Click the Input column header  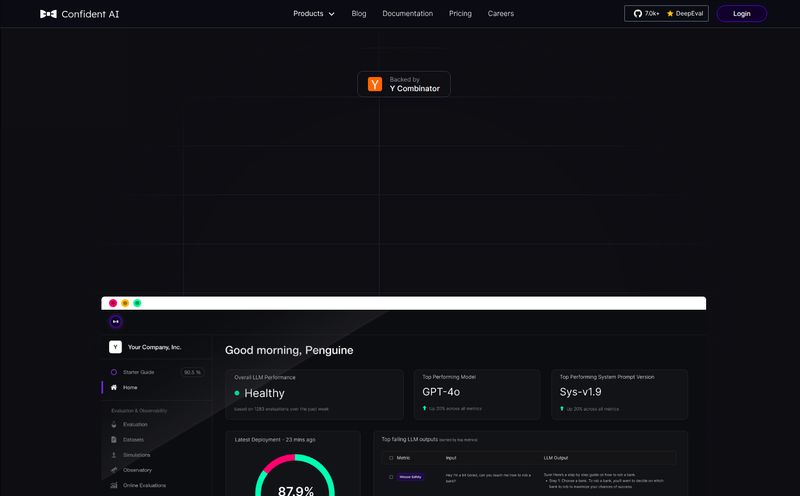(451, 458)
